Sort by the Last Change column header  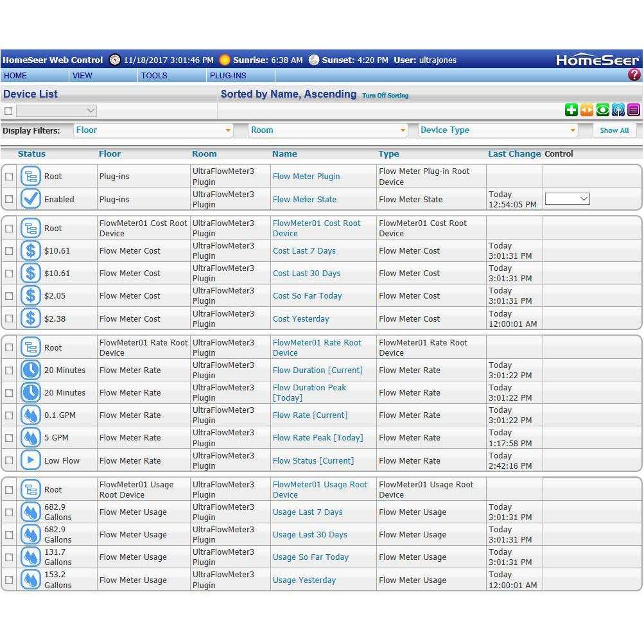pyautogui.click(x=514, y=154)
